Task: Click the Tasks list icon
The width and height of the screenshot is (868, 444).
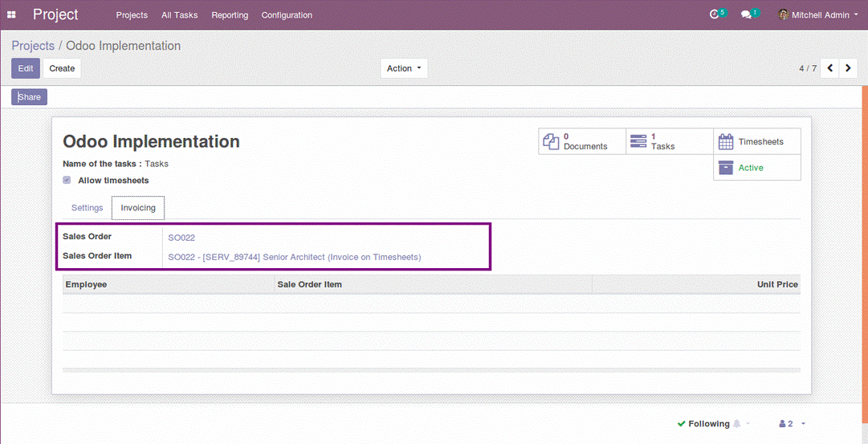Action: (x=638, y=141)
